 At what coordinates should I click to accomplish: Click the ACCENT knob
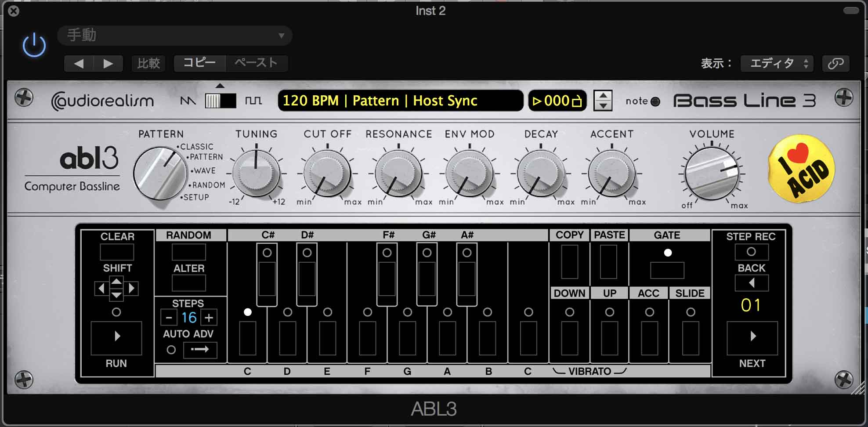pyautogui.click(x=612, y=173)
